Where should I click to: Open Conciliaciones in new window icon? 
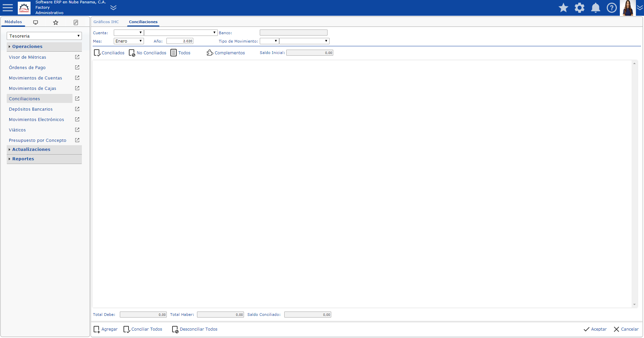tap(77, 99)
